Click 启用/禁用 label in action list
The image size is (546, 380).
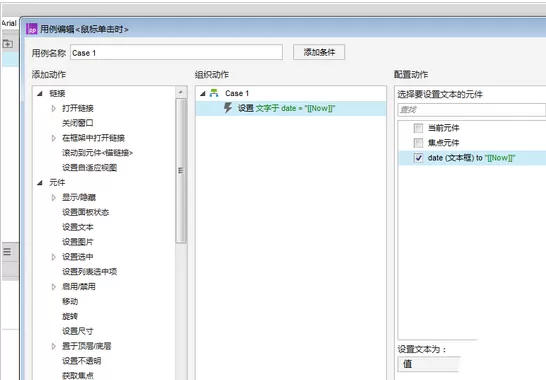(79, 287)
